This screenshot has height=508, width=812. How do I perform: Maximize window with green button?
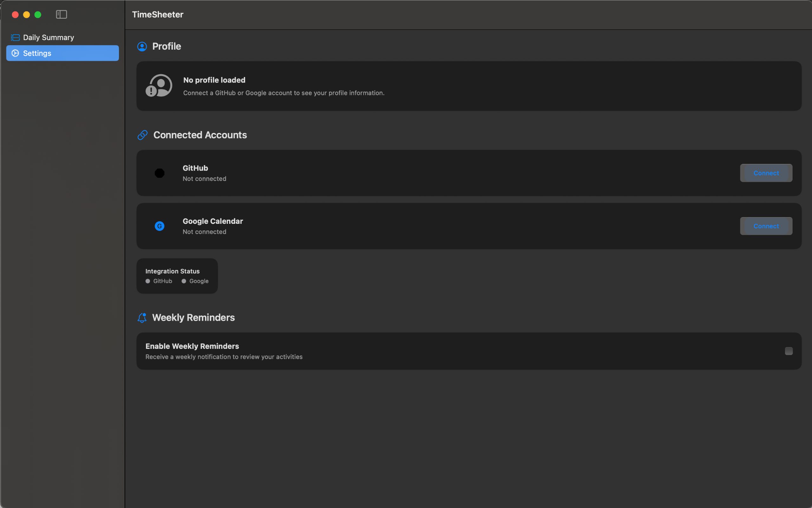(38, 15)
